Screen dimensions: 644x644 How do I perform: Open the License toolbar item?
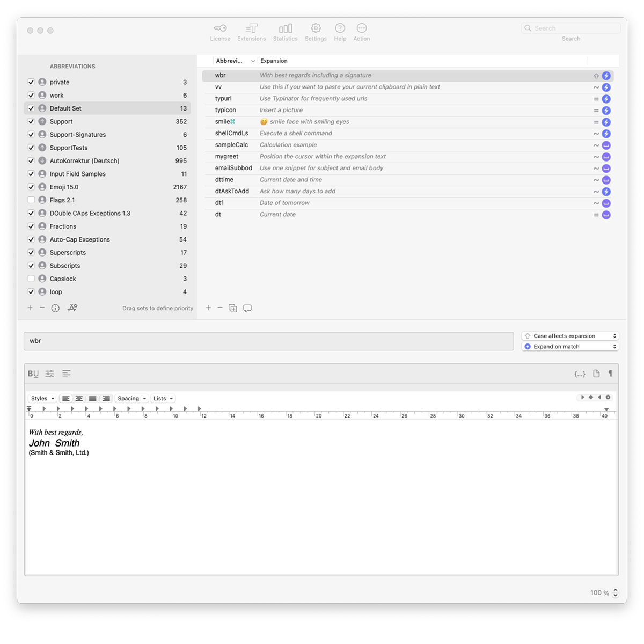coord(220,32)
